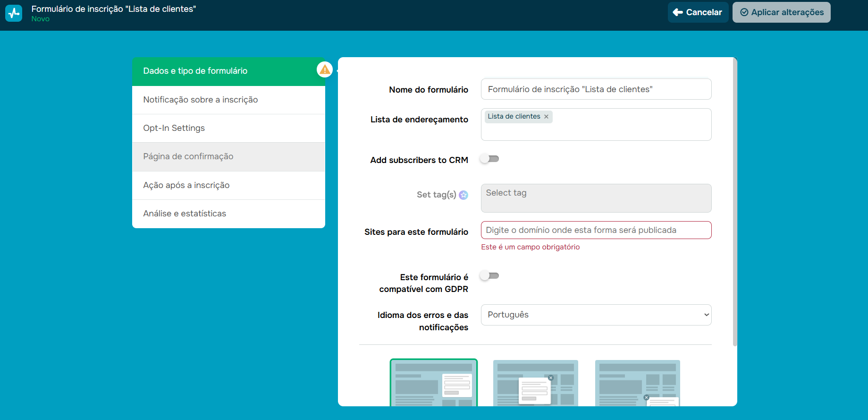Click the header form title text

pos(114,9)
